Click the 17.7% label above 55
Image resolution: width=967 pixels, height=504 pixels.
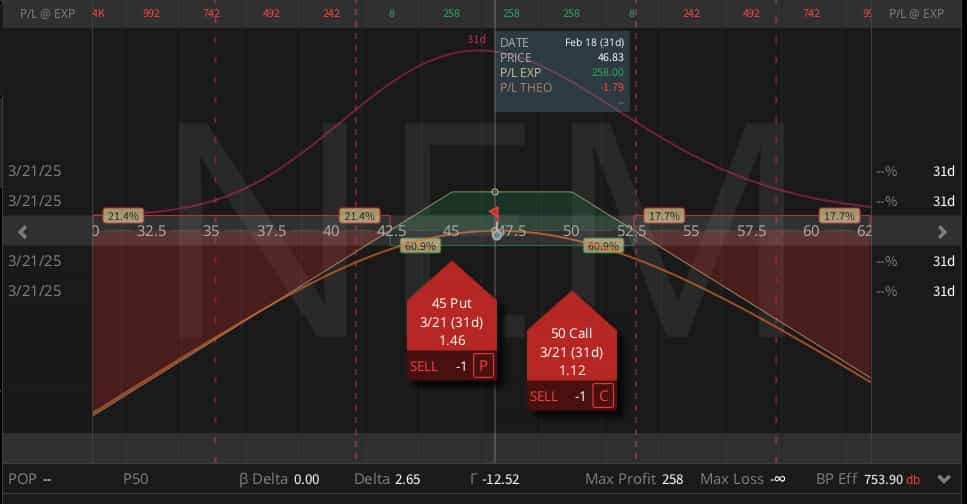664,216
